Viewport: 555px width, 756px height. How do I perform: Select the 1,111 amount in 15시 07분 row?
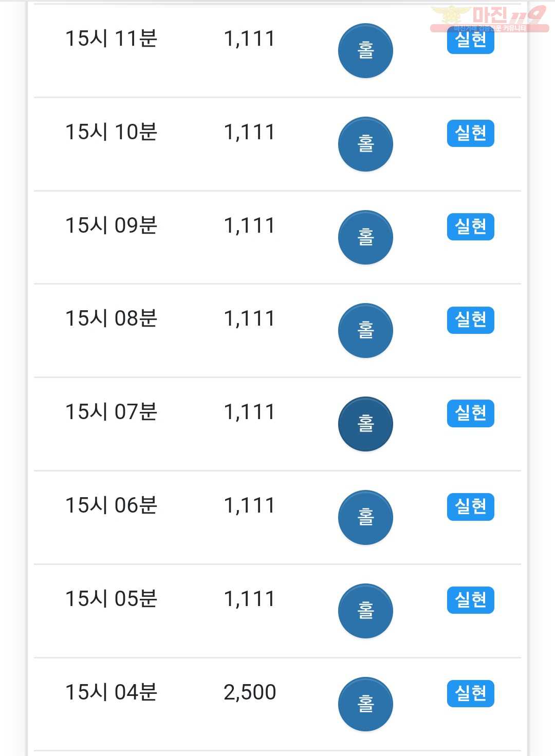point(249,412)
